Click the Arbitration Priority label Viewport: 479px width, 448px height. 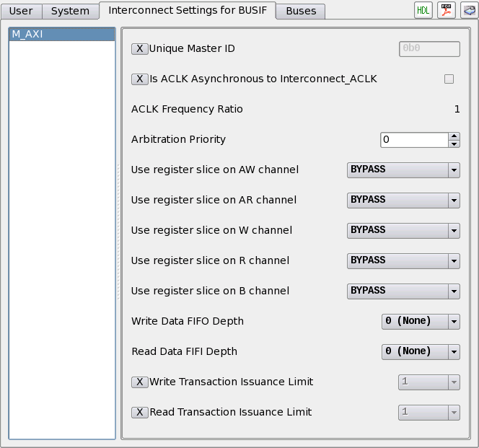[x=178, y=139]
